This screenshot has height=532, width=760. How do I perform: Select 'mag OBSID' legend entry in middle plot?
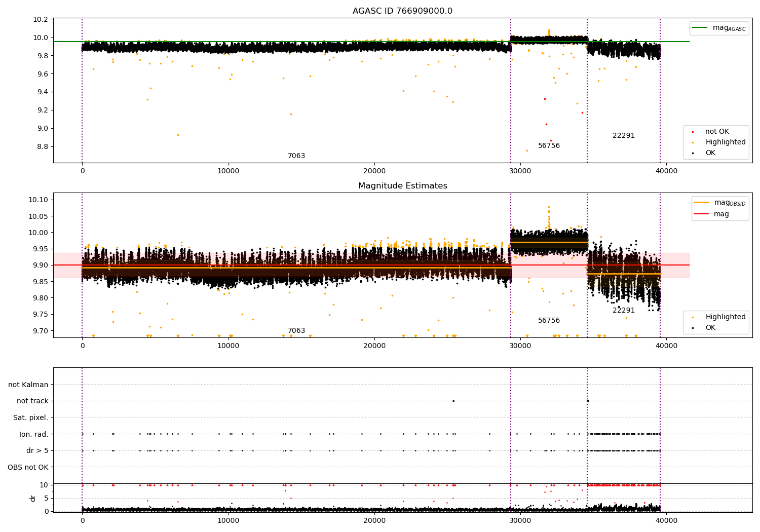click(720, 203)
